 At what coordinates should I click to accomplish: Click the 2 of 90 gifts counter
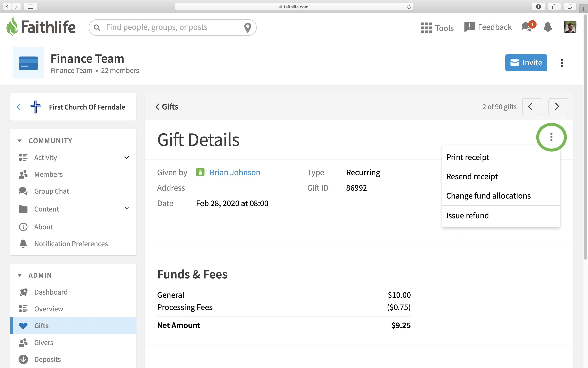click(499, 107)
